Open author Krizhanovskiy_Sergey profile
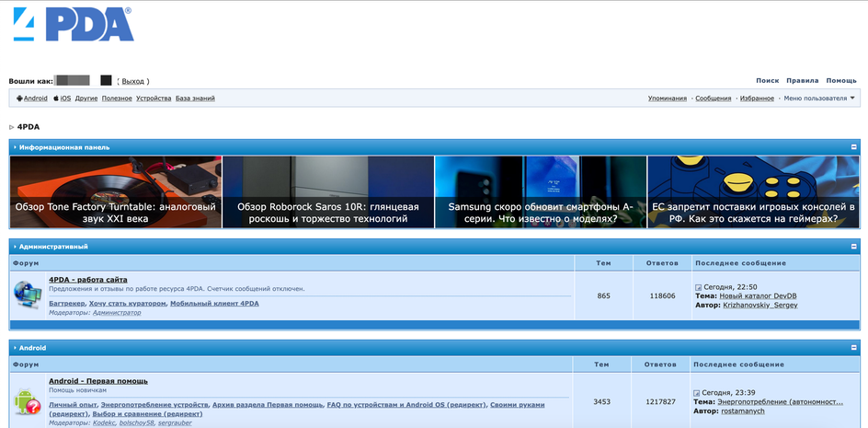Image resolution: width=868 pixels, height=428 pixels. click(760, 305)
